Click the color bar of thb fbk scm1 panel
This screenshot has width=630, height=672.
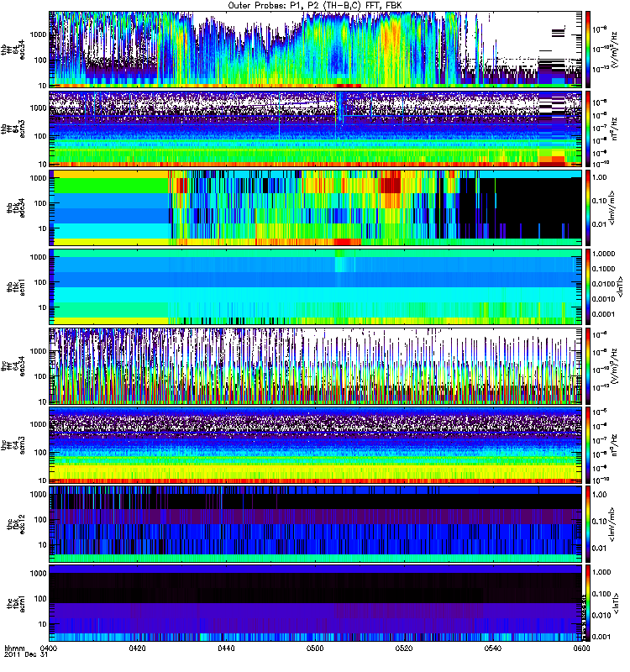pos(588,286)
